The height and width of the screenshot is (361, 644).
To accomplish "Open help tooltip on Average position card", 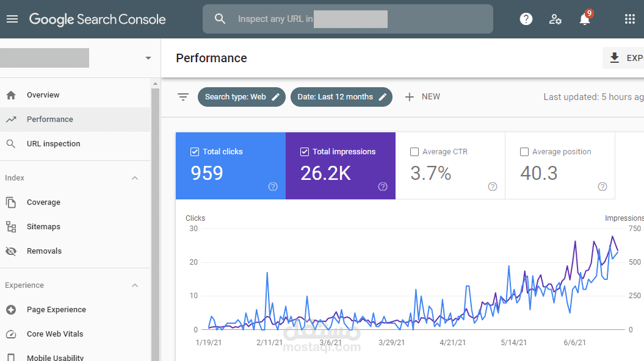I will [602, 187].
